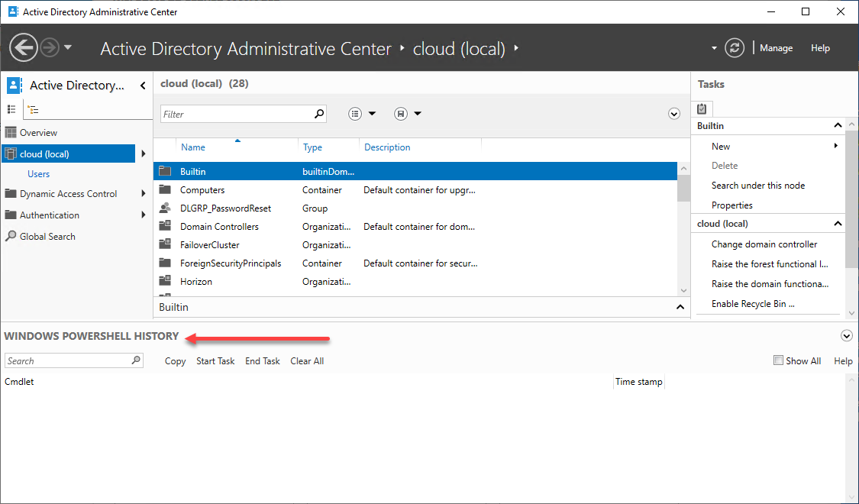Open the Help menu in header

tap(820, 48)
